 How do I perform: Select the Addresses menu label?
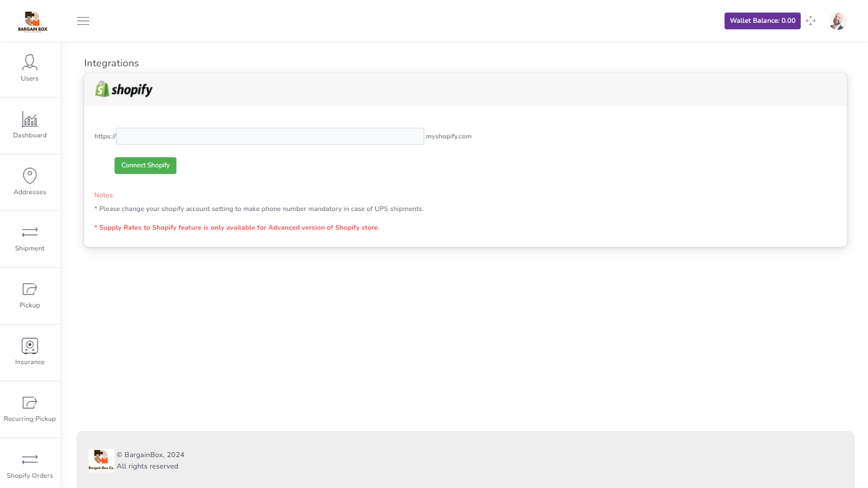pyautogui.click(x=30, y=192)
